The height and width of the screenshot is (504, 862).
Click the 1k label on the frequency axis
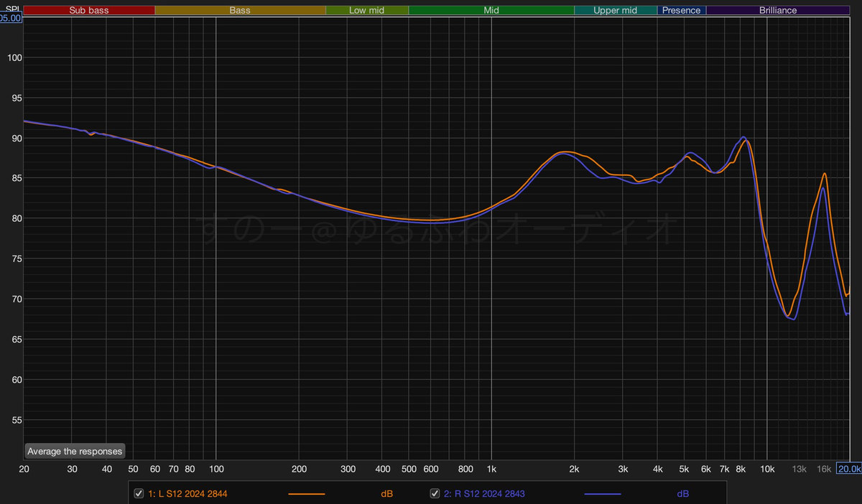coord(491,469)
